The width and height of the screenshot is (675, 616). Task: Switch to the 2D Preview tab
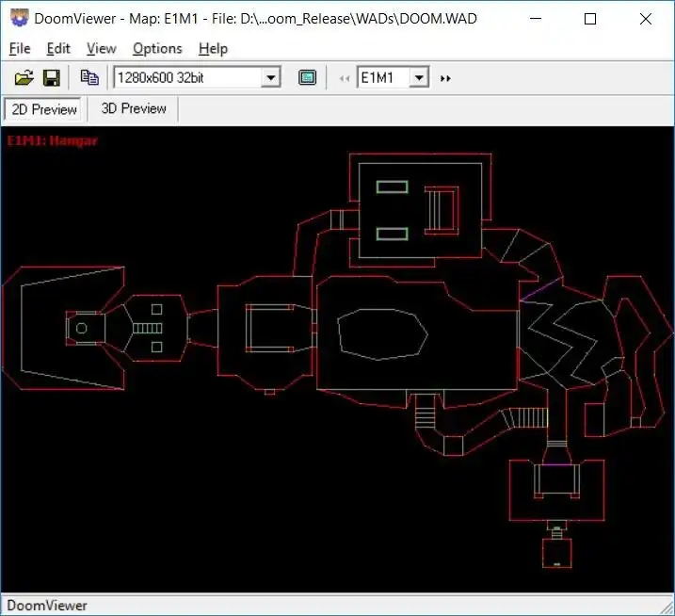(44, 109)
